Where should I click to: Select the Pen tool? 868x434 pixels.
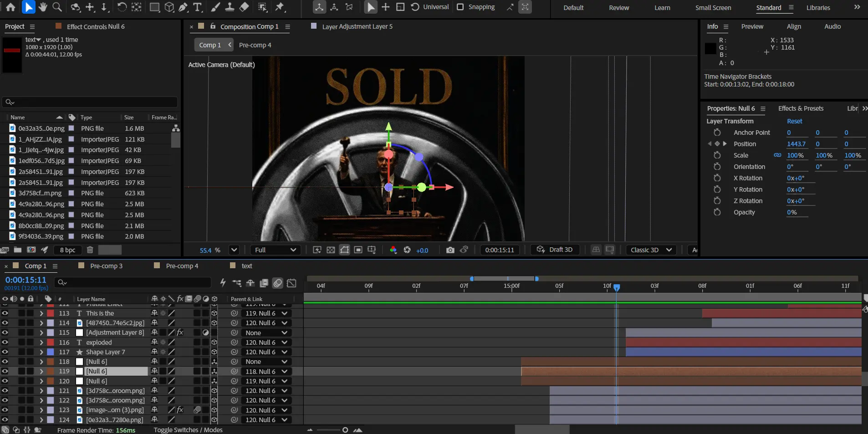tap(183, 7)
